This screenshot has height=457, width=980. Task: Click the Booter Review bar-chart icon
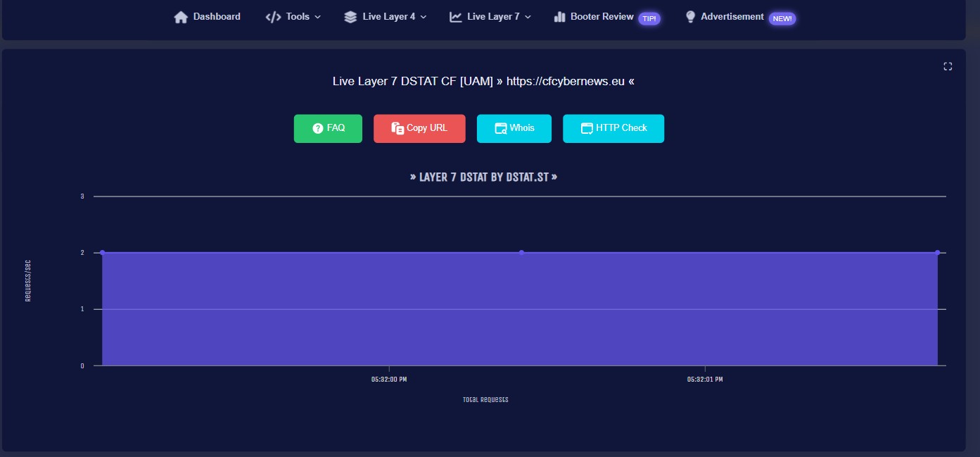pyautogui.click(x=560, y=17)
